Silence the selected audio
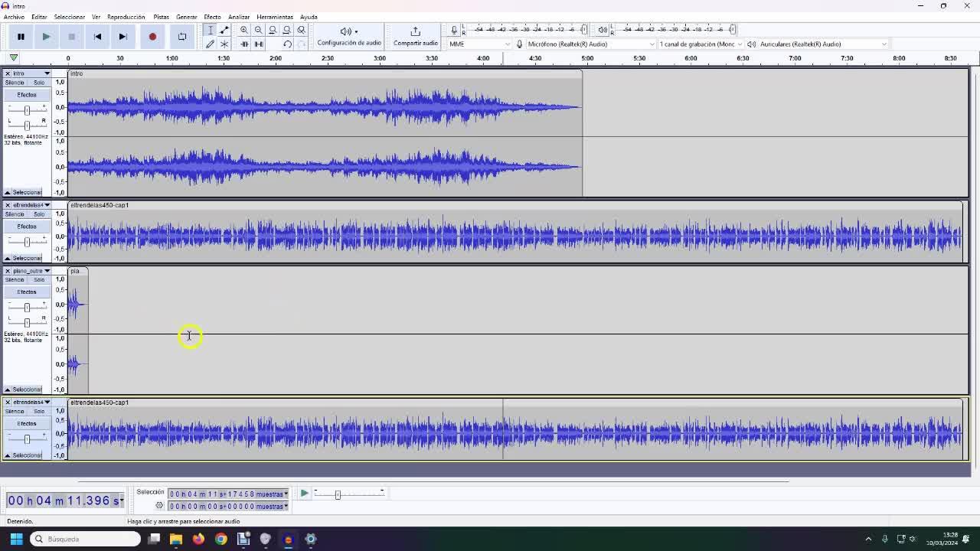This screenshot has width=980, height=551. point(258,44)
